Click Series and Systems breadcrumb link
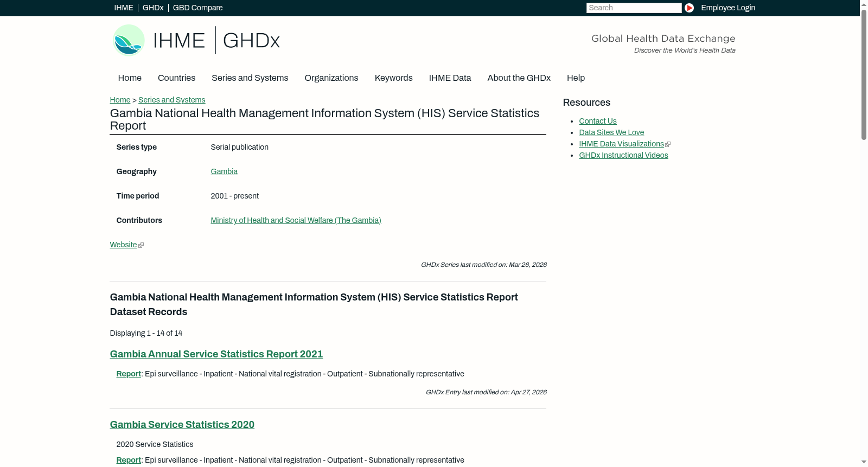This screenshot has height=467, width=868. click(171, 100)
